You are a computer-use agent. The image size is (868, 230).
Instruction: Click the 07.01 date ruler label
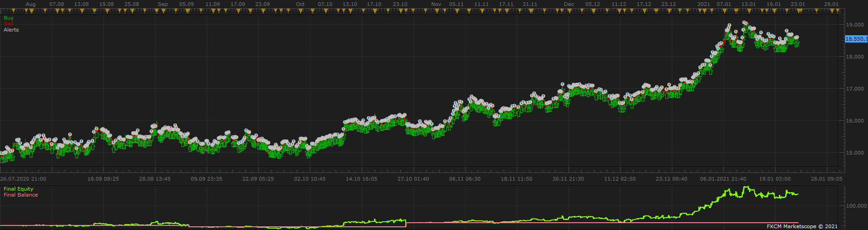pyautogui.click(x=724, y=4)
